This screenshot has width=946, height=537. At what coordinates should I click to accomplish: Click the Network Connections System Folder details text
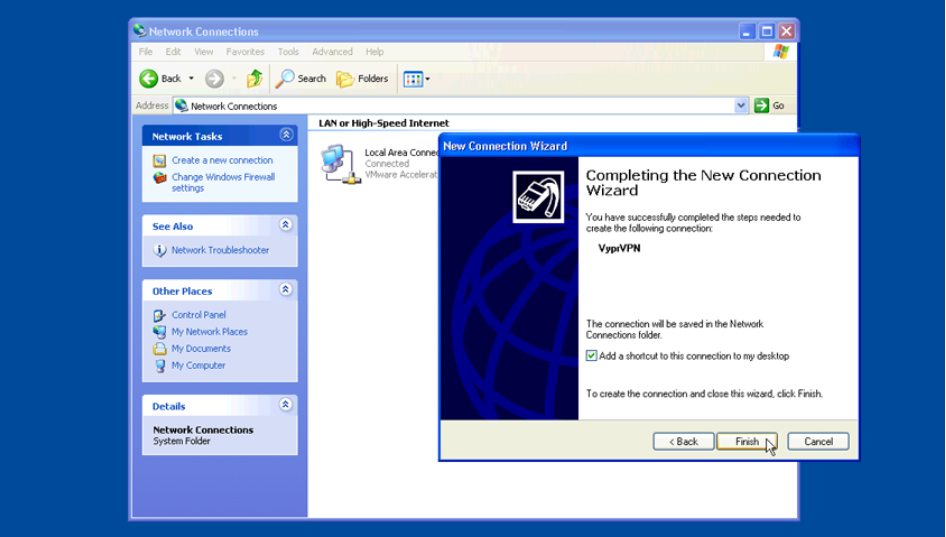click(203, 435)
